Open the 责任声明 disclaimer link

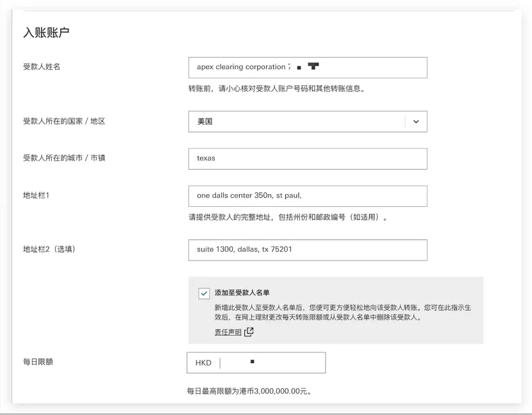228,332
